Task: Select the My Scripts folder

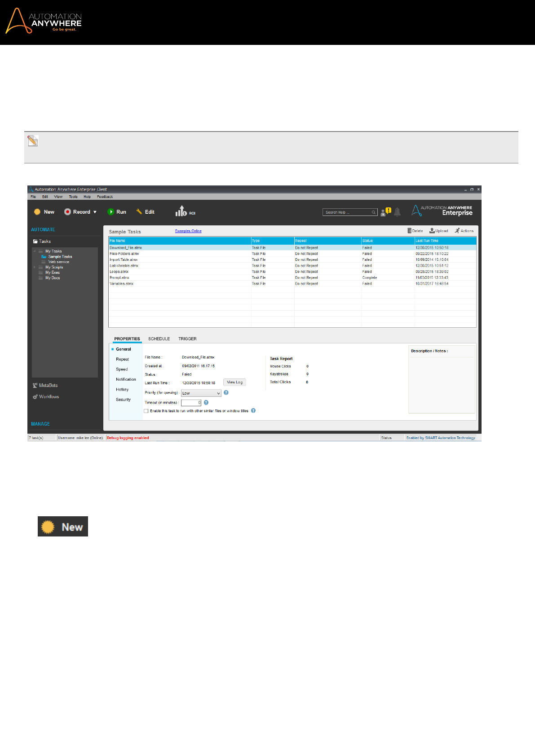Action: (x=54, y=268)
